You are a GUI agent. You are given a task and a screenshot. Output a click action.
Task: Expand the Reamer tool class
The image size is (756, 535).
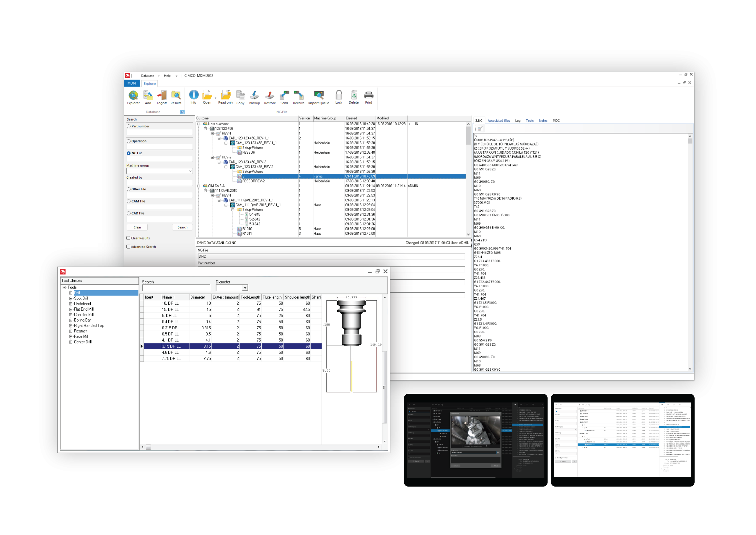pyautogui.click(x=71, y=331)
